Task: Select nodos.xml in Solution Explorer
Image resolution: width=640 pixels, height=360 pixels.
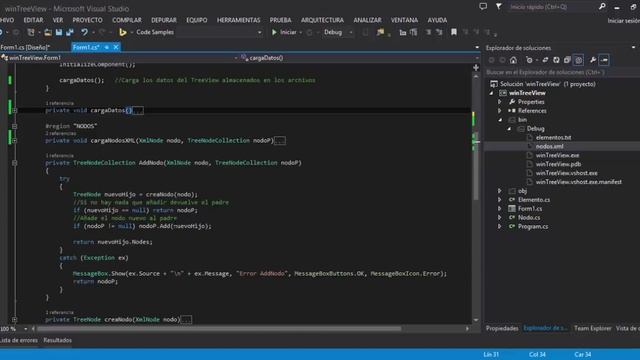Action: [x=549, y=147]
